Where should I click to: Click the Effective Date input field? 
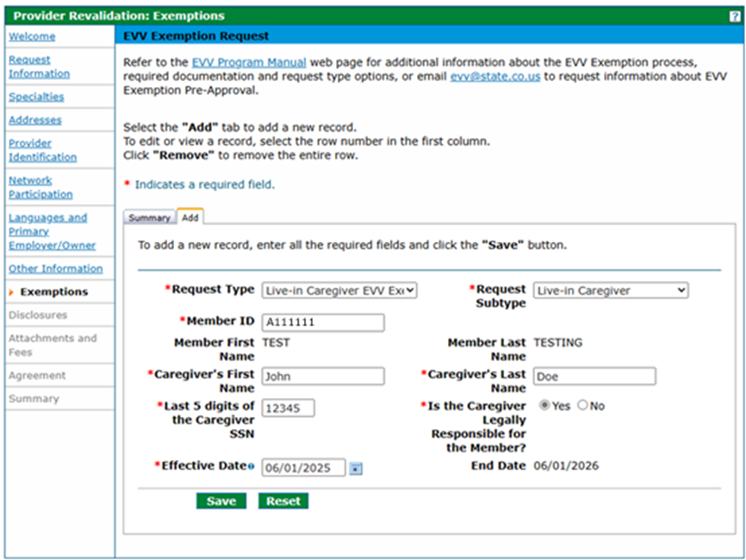303,468
